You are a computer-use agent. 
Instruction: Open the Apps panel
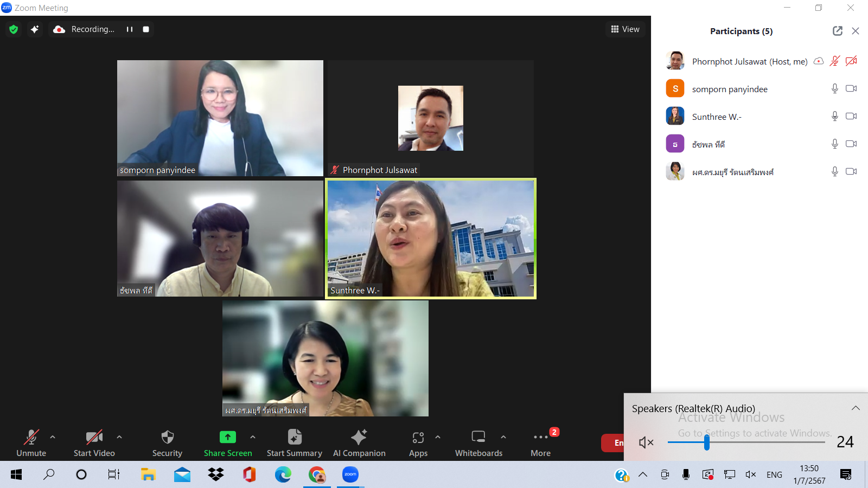[418, 442]
